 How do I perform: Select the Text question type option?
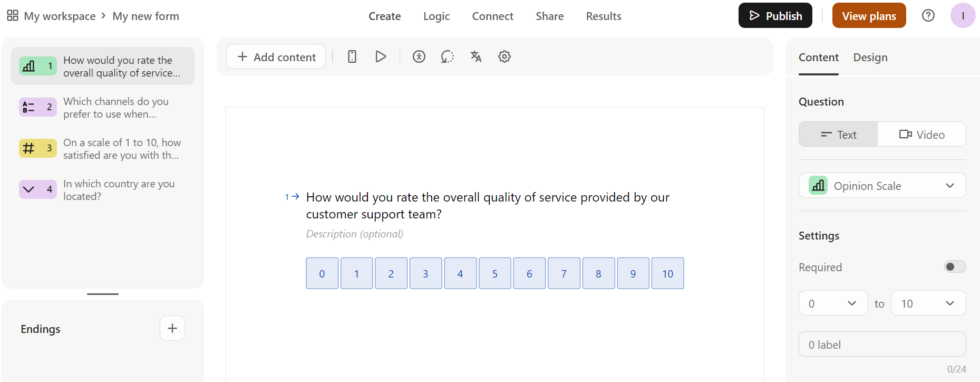click(838, 134)
